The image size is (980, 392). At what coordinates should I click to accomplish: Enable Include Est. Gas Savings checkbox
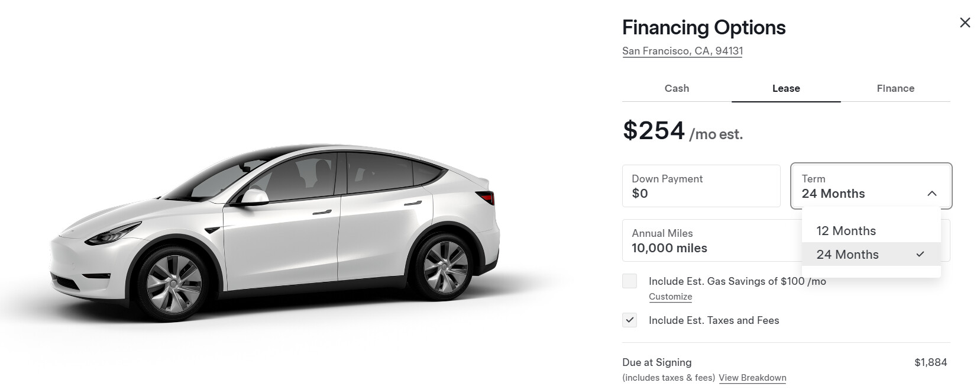[x=629, y=281]
